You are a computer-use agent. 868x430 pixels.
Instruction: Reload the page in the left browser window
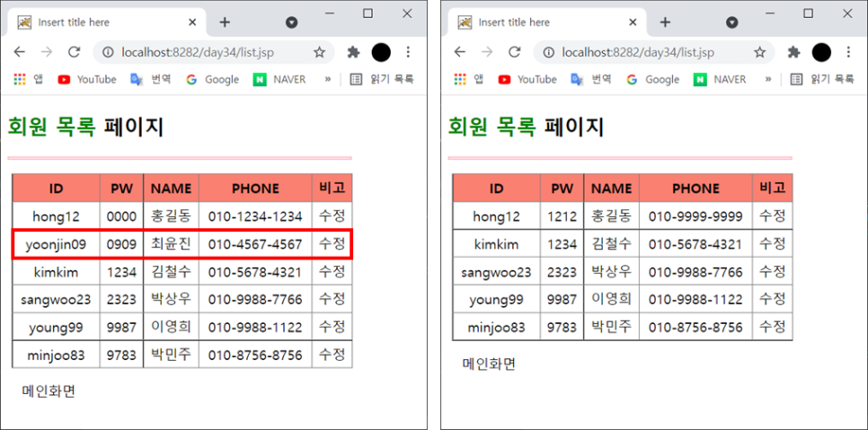75,52
